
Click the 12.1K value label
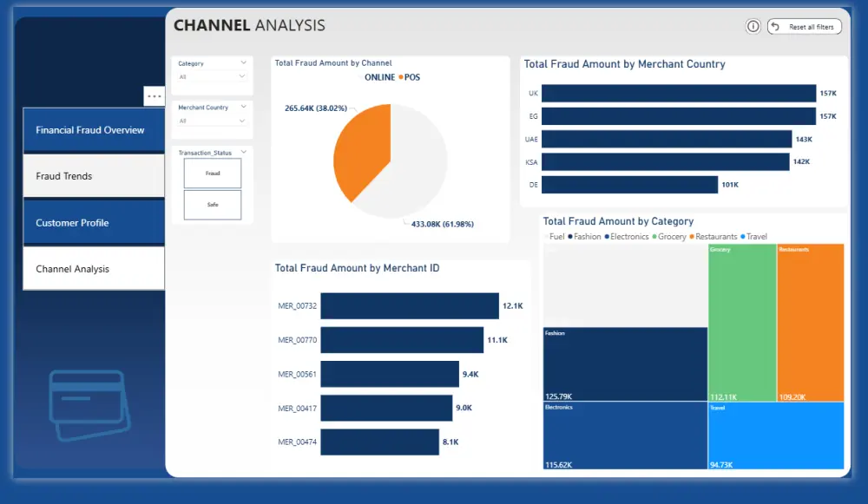pos(513,306)
